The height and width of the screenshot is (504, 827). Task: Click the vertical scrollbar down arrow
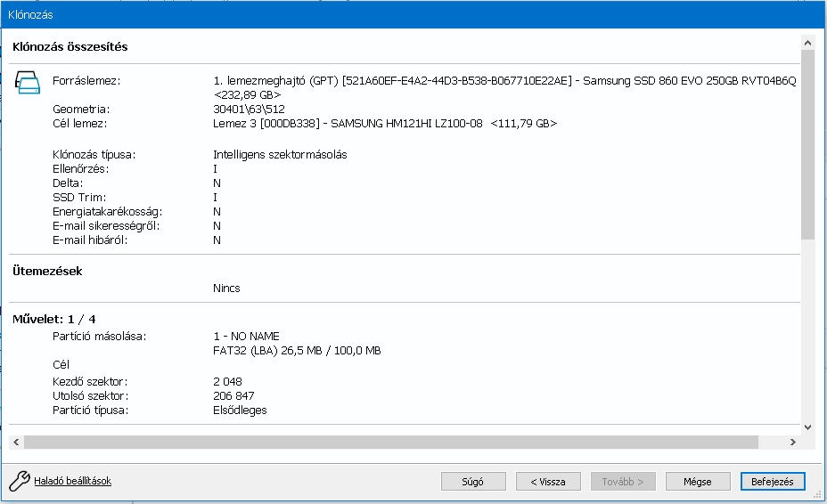pyautogui.click(x=807, y=427)
